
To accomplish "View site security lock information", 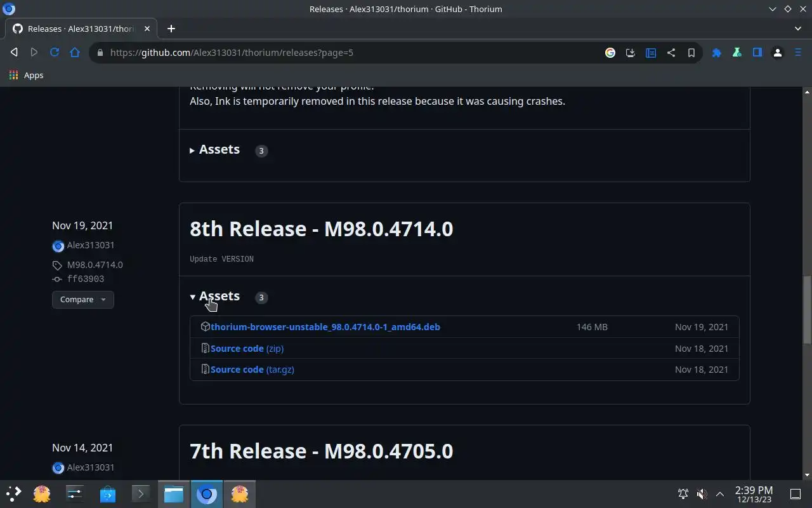I will click(x=100, y=53).
